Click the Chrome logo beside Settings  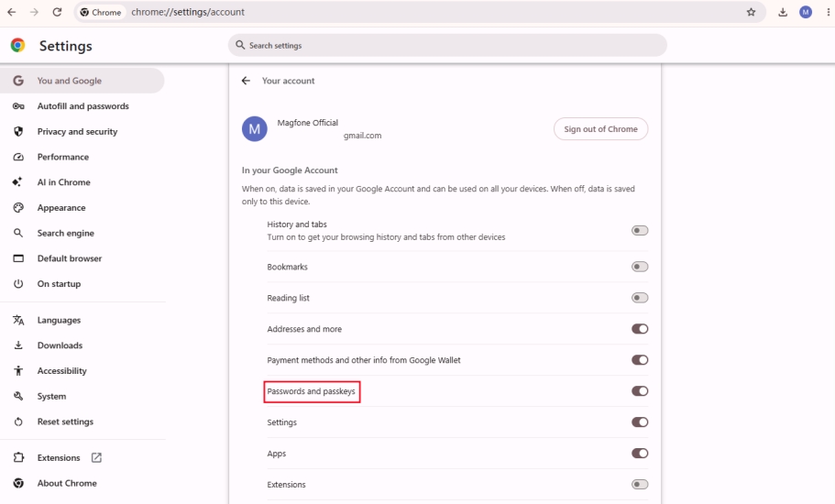pos(17,45)
